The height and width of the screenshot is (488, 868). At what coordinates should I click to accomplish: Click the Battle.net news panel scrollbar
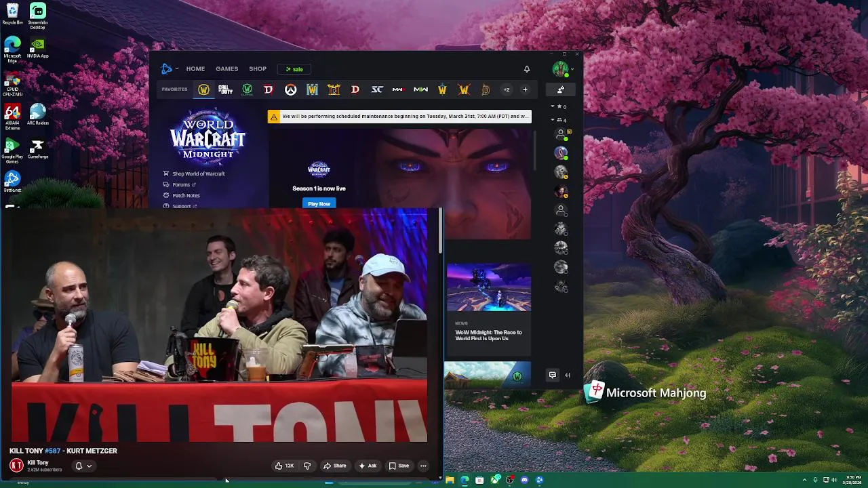[534, 151]
